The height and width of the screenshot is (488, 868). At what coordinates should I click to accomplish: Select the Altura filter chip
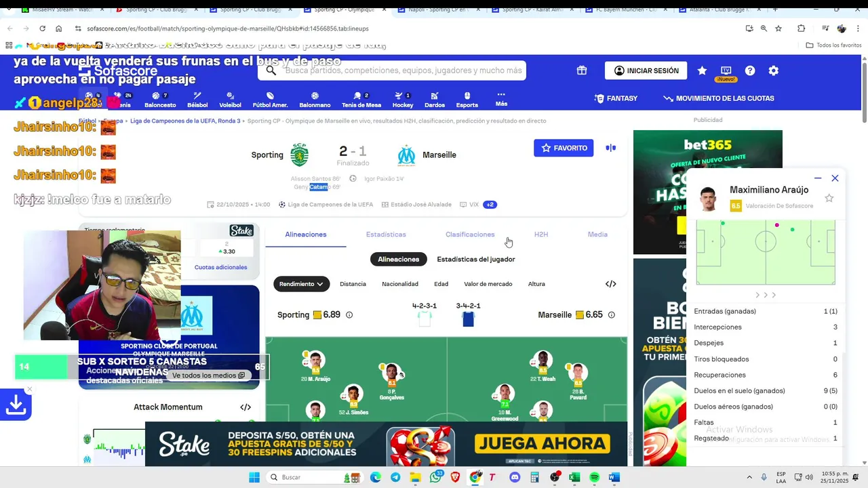[536, 284]
